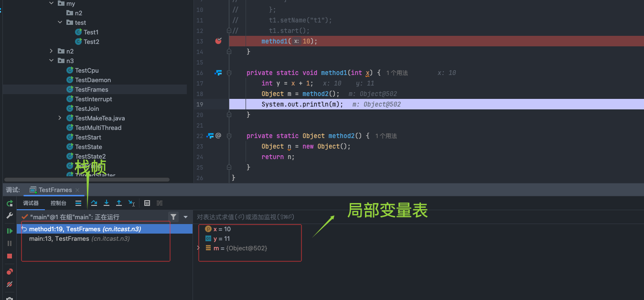Toggle the frames filter funnel button
The width and height of the screenshot is (644, 300).
173,217
